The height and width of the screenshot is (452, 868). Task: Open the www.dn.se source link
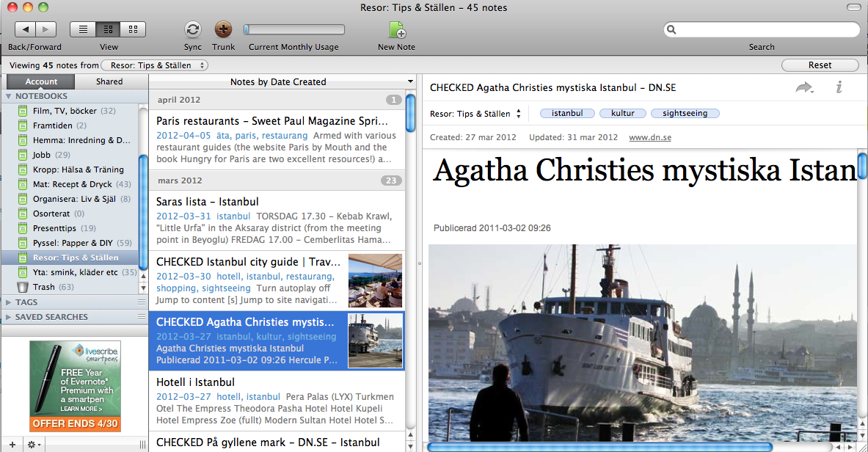pos(650,137)
